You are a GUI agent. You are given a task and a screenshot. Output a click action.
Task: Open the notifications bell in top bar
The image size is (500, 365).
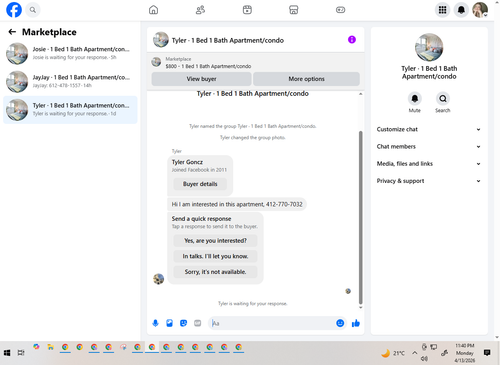pyautogui.click(x=461, y=10)
